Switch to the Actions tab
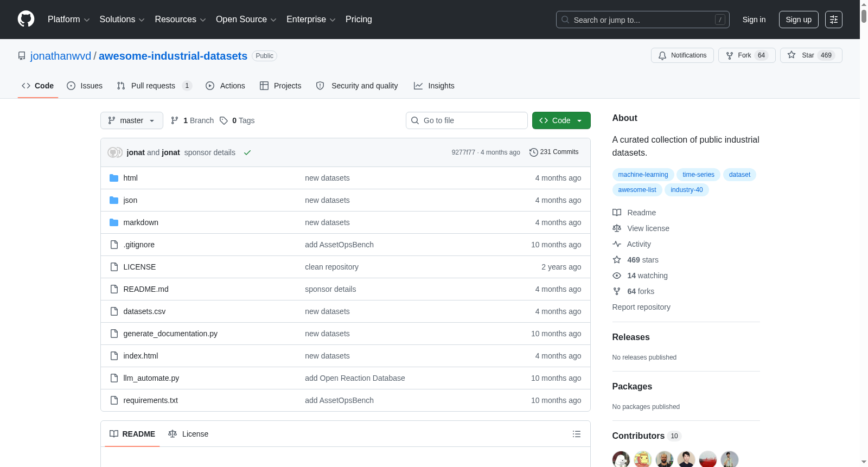The width and height of the screenshot is (868, 467). [x=226, y=86]
